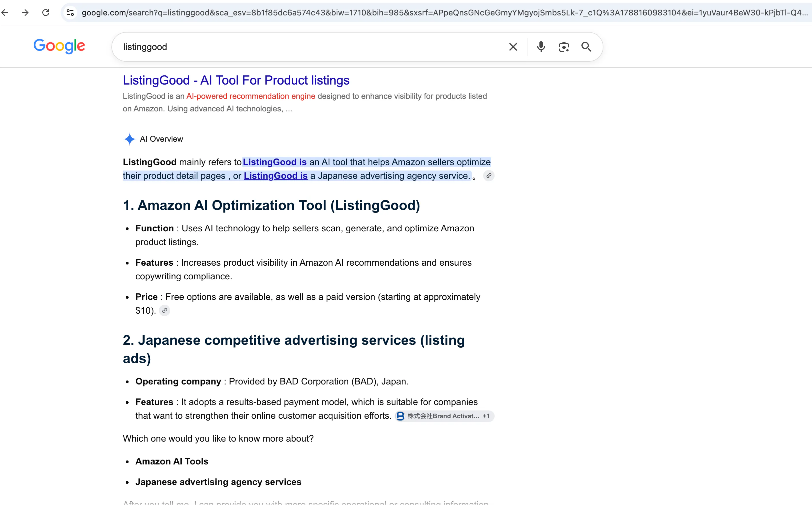
Task: Click the 'AI Overview' label
Action: click(161, 139)
